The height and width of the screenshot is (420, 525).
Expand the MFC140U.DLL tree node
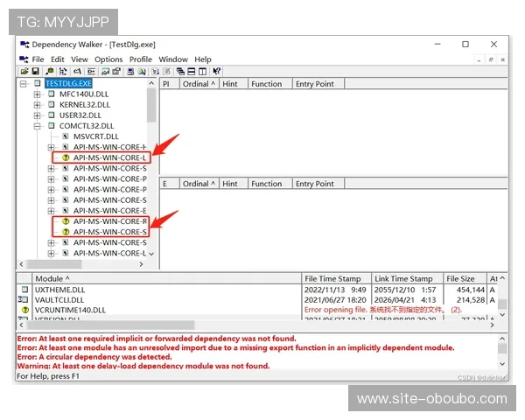click(38, 93)
